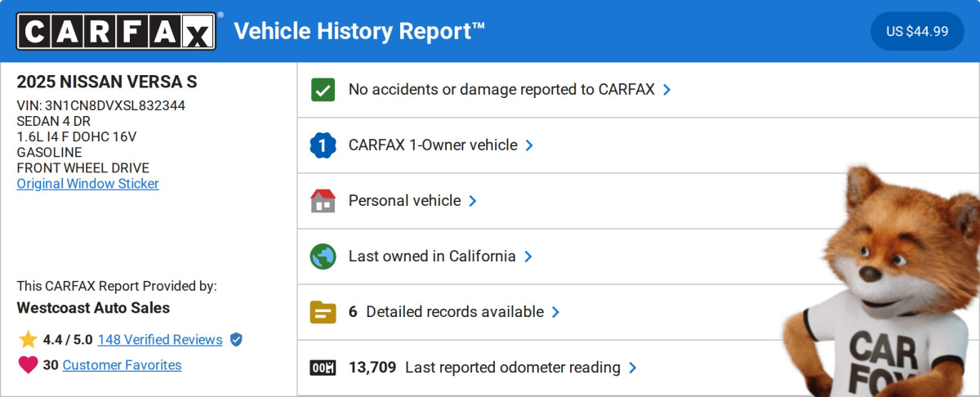Viewport: 980px width, 397px height.
Task: Click the blue 1-Owner badge icon
Action: tap(323, 145)
